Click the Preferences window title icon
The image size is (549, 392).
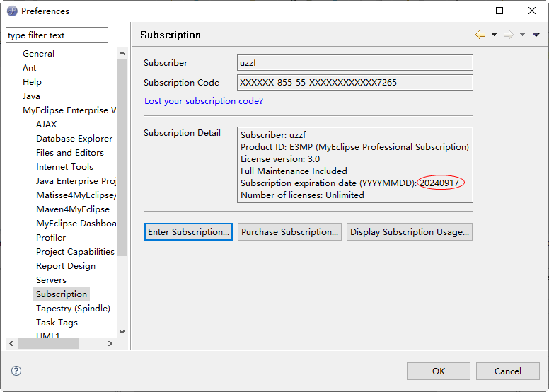pyautogui.click(x=12, y=11)
